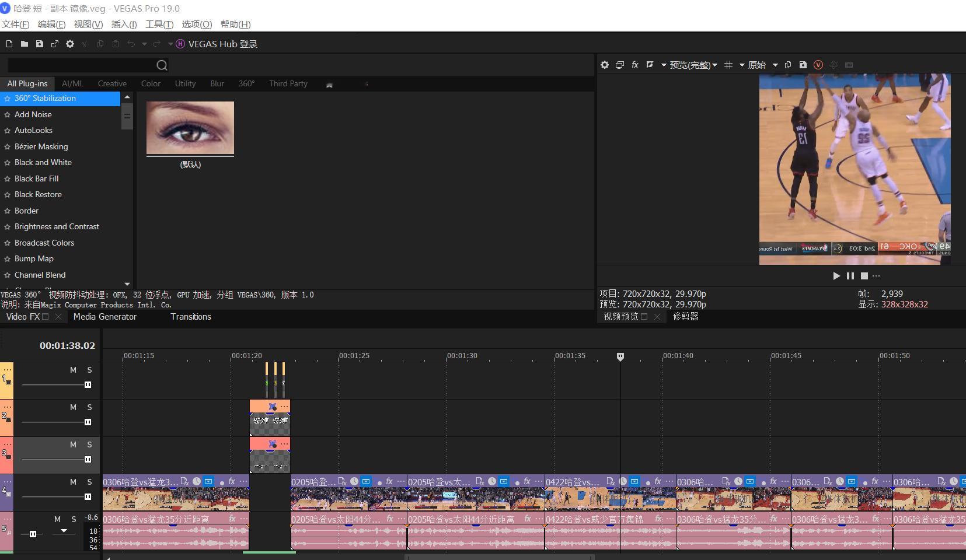Screen dimensions: 966x560
Task: Click the render/export arrow icon in the toolbar
Action: click(55, 44)
